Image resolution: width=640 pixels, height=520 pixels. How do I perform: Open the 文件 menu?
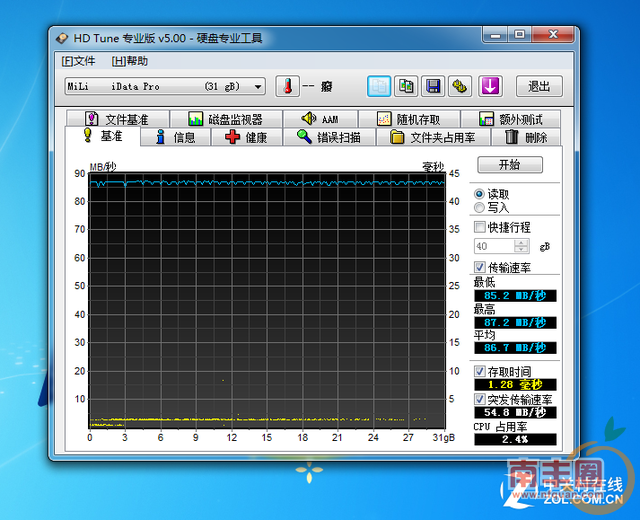tap(78, 61)
